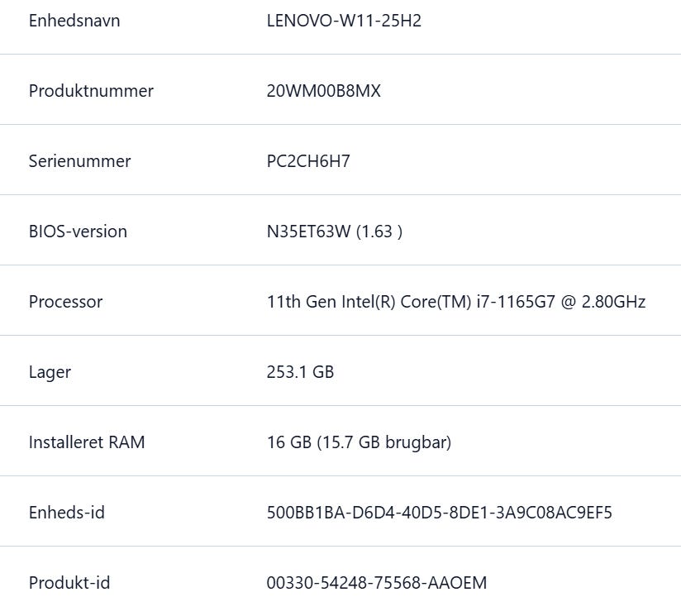Click the Enheds-id label
This screenshot has width=681, height=616.
(66, 513)
